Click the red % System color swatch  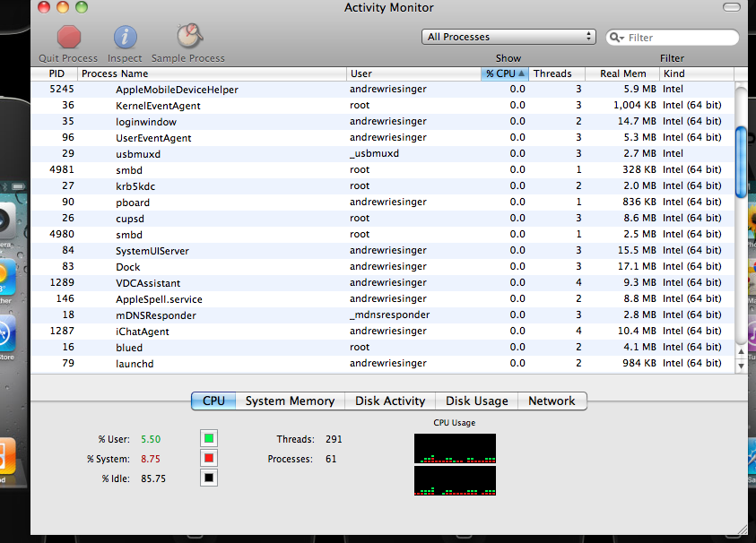point(209,458)
